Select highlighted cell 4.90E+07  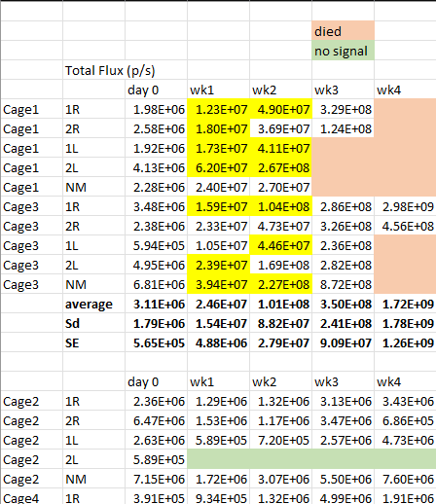(280, 109)
